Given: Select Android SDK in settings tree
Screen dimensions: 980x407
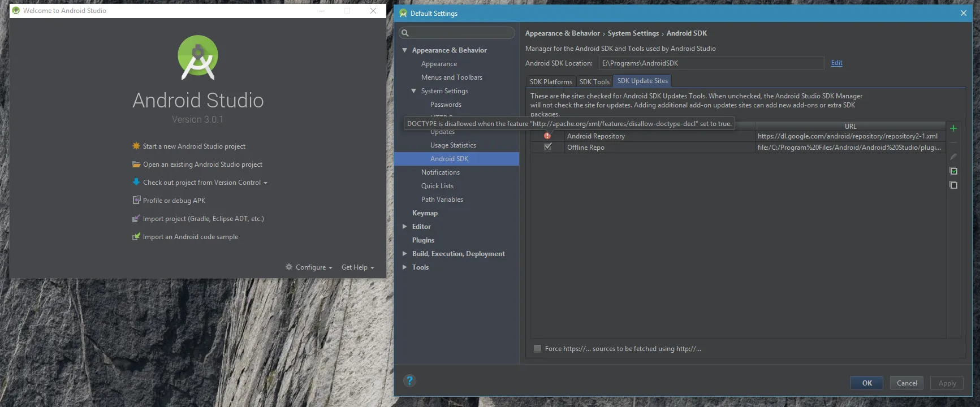Looking at the screenshot, I should tap(456, 159).
